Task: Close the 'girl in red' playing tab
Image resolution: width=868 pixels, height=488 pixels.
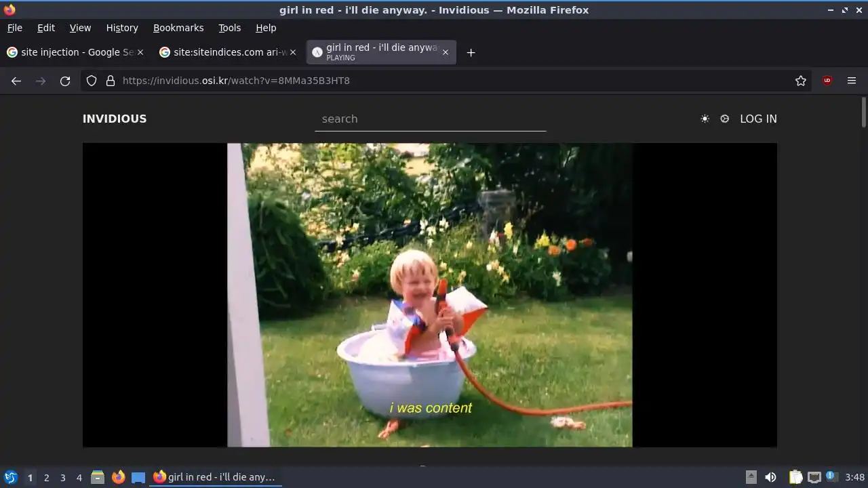Action: tap(446, 52)
